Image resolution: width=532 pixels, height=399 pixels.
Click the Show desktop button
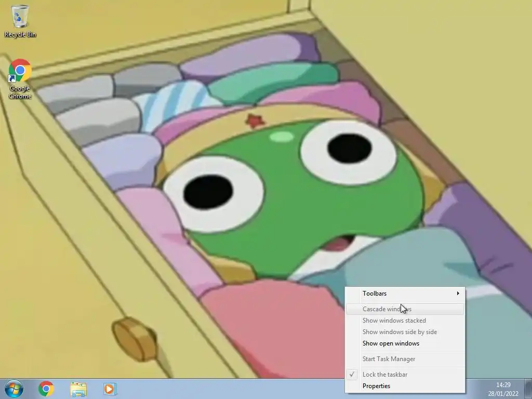[x=528, y=389]
